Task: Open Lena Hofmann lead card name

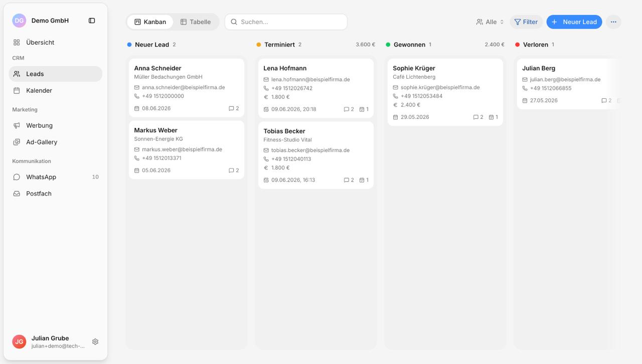Action: (x=285, y=68)
